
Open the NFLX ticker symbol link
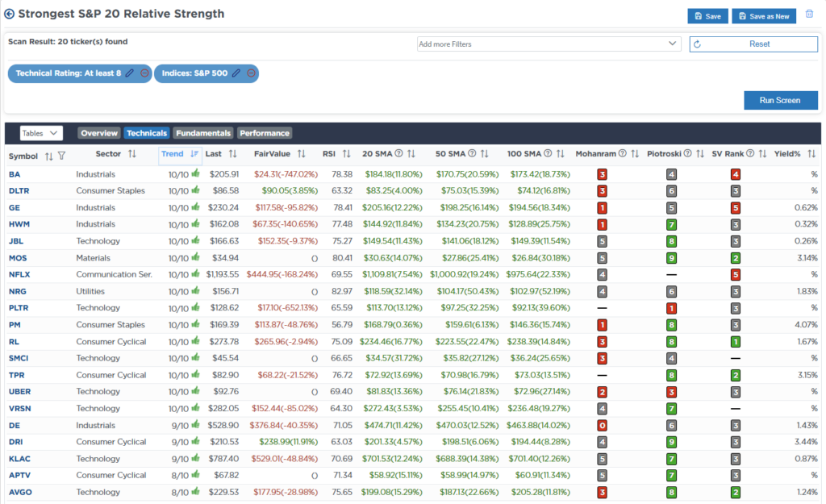coord(19,274)
